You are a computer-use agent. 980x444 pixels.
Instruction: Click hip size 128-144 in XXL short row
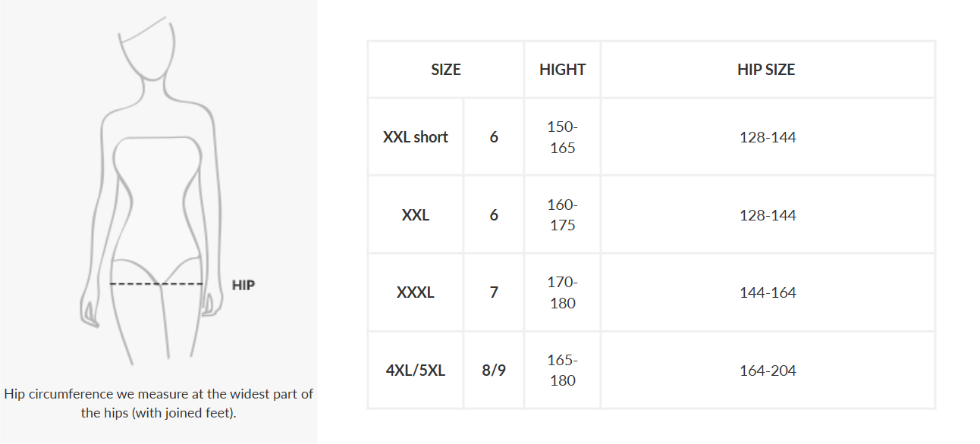(768, 137)
